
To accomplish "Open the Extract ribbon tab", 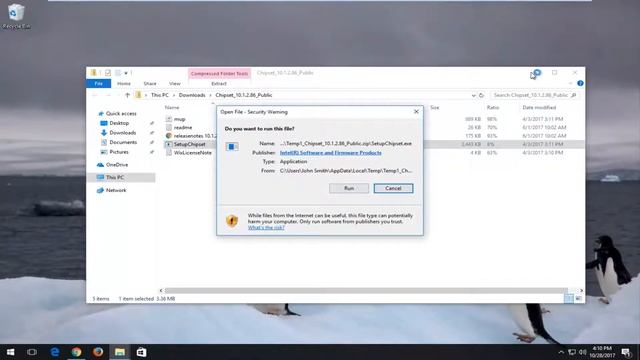I will [219, 83].
